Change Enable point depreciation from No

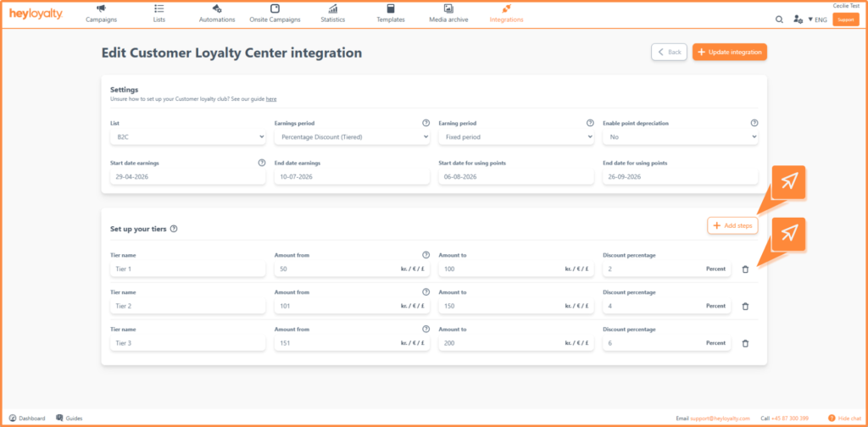click(x=681, y=136)
